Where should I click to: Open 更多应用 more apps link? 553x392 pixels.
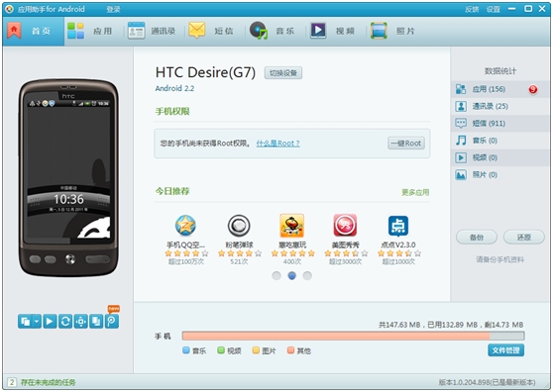point(415,192)
